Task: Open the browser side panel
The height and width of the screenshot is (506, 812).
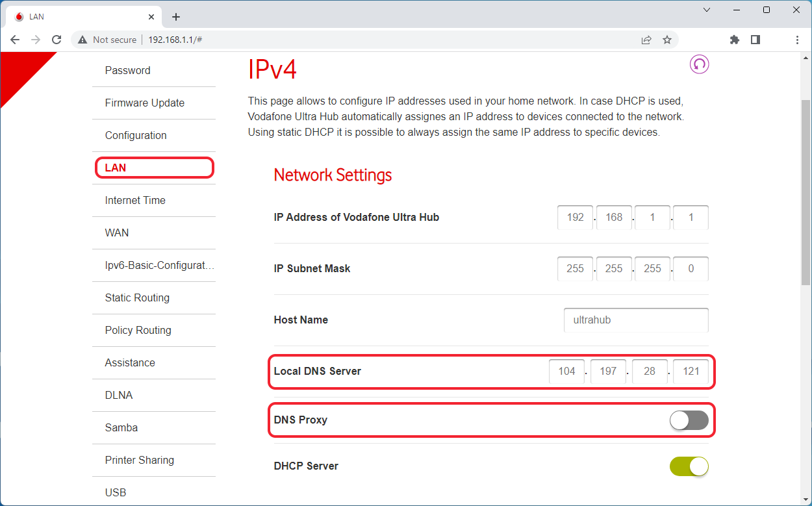Action: tap(755, 40)
